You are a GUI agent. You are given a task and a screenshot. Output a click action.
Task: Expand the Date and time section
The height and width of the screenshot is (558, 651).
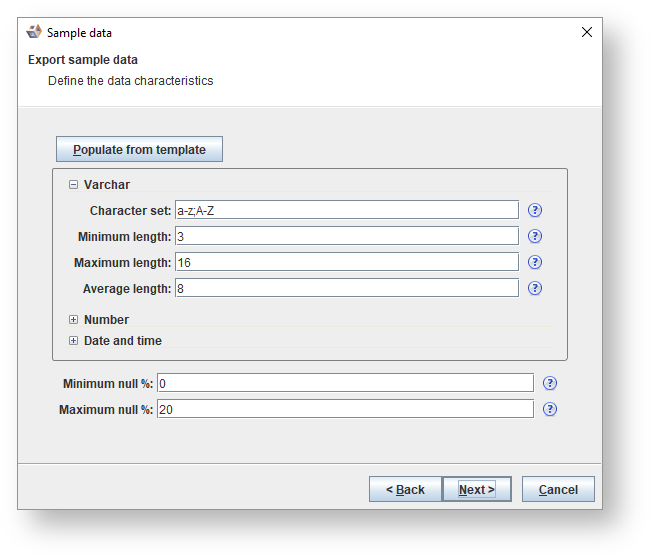point(74,341)
